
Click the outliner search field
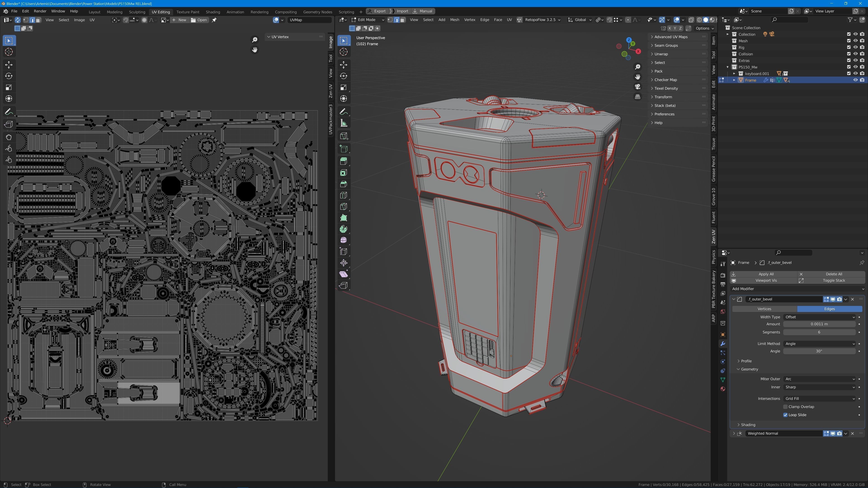(790, 20)
